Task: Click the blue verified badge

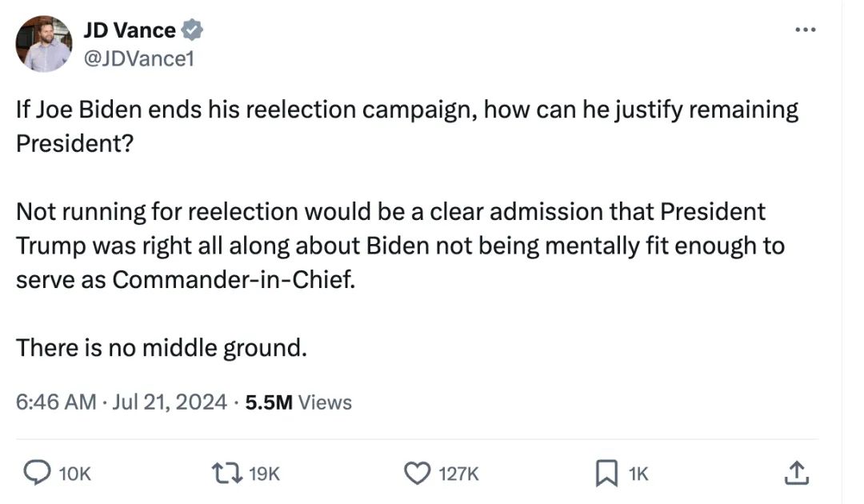Action: click(192, 30)
